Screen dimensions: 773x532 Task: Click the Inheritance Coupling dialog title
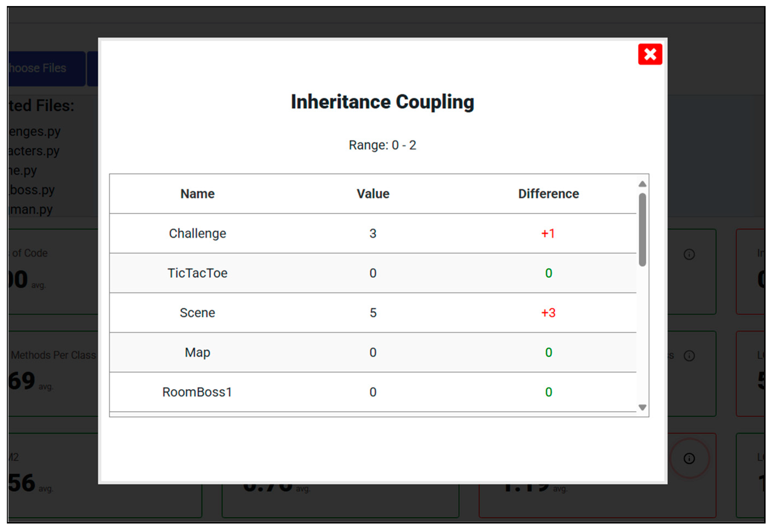coord(382,102)
